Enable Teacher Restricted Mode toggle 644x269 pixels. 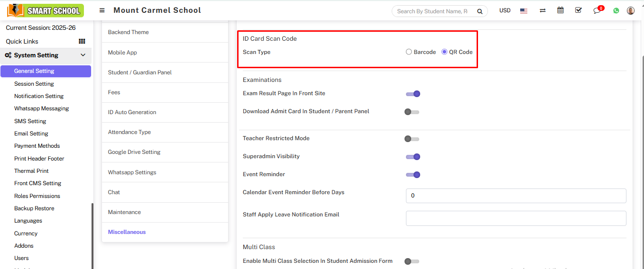(412, 139)
